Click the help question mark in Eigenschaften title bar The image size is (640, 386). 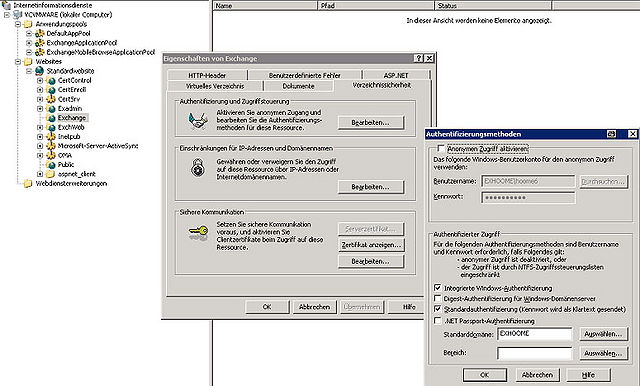click(x=418, y=58)
